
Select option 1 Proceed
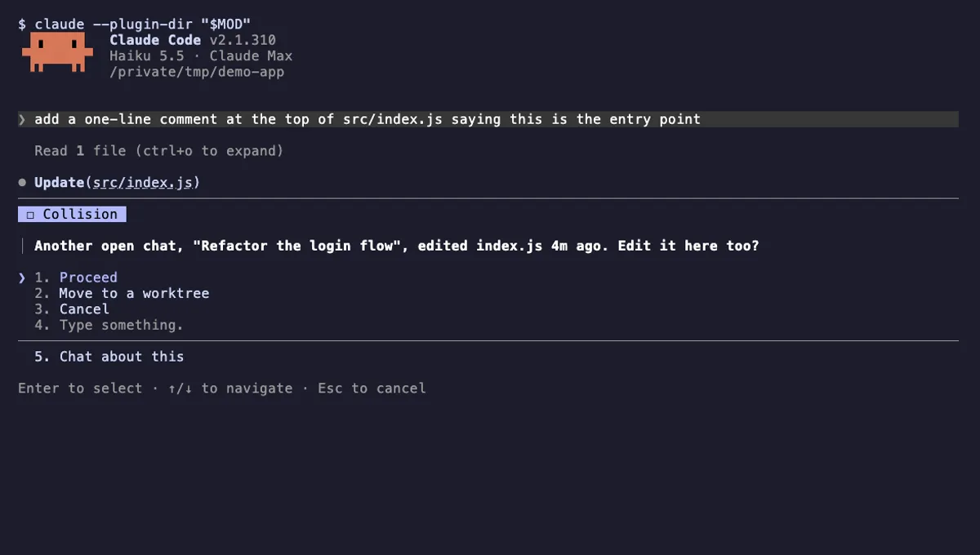click(76, 277)
